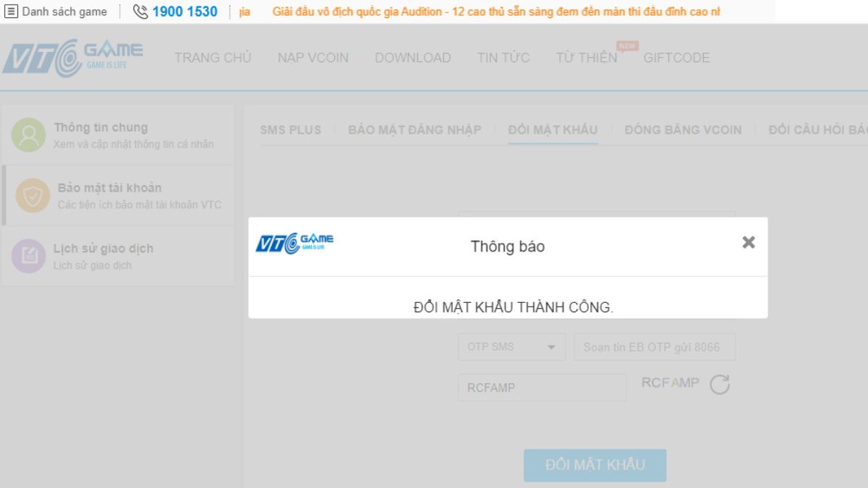This screenshot has width=868, height=488.
Task: Select the Bảo mật tài khoản shield icon
Action: (x=33, y=196)
